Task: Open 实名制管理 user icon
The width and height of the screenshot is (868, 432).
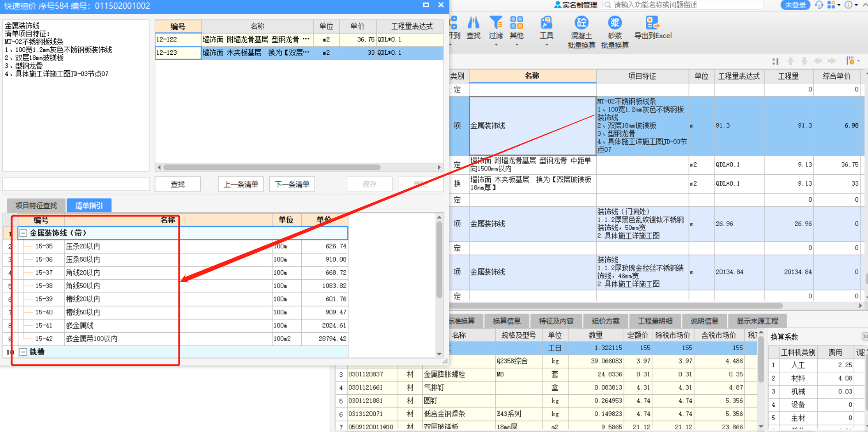Action: tap(558, 5)
